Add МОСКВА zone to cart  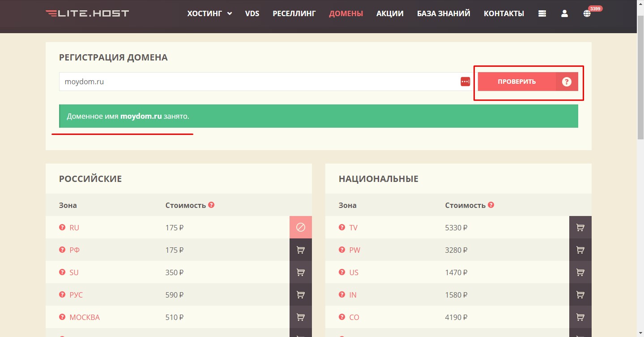[x=301, y=317]
